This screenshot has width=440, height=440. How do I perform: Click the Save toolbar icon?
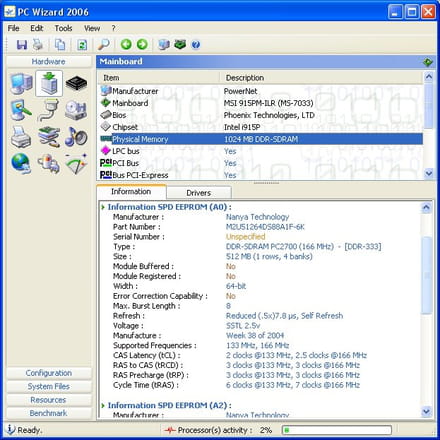tap(22, 44)
